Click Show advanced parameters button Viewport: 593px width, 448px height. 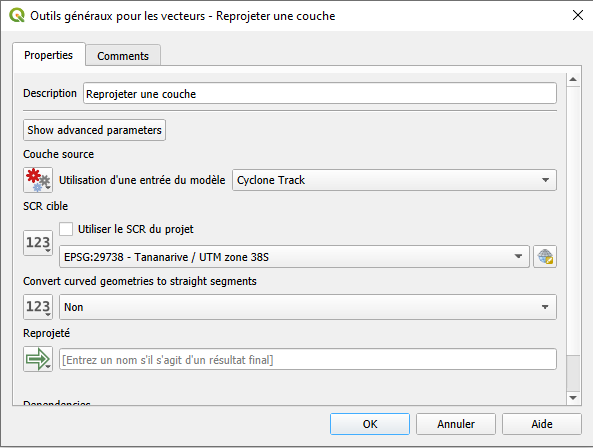94,130
